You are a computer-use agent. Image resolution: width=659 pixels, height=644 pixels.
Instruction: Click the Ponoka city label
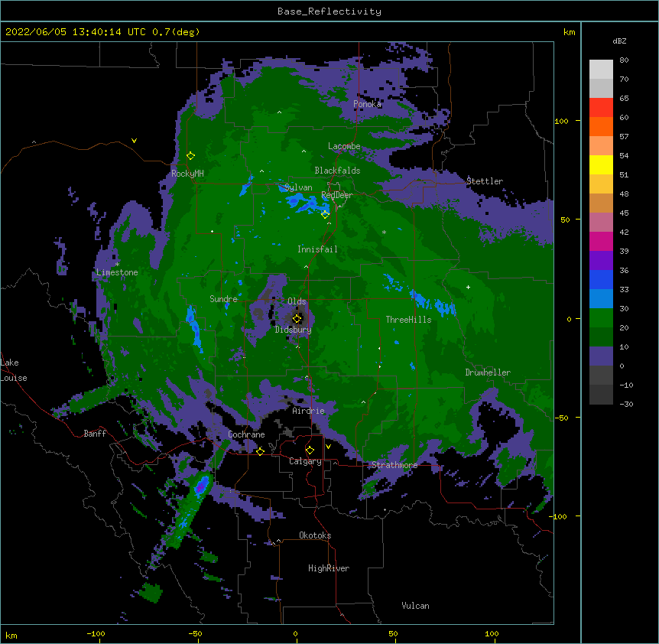point(367,104)
